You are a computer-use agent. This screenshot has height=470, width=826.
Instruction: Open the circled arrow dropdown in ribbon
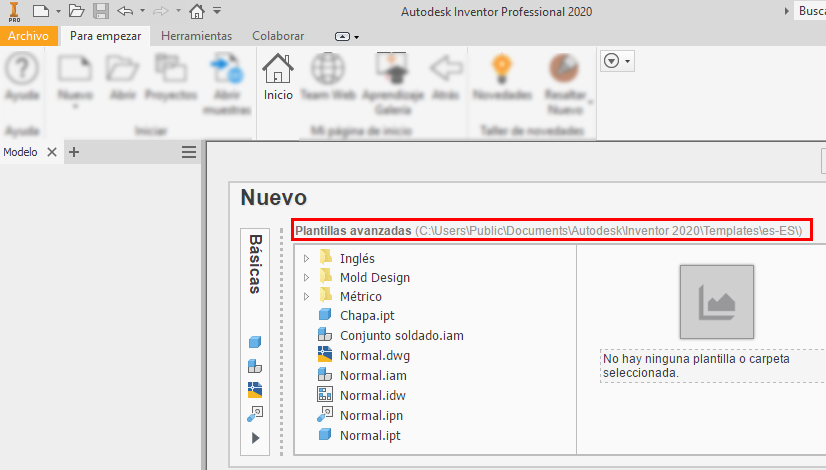point(617,61)
